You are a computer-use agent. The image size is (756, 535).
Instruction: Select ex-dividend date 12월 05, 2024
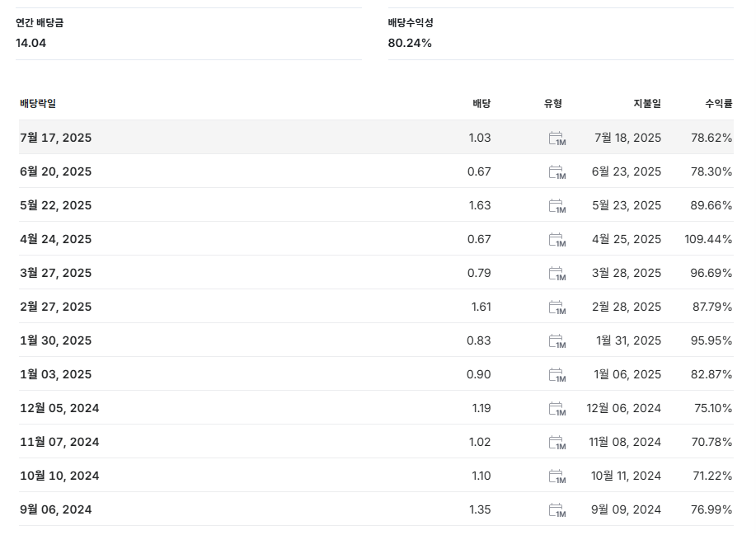point(59,408)
